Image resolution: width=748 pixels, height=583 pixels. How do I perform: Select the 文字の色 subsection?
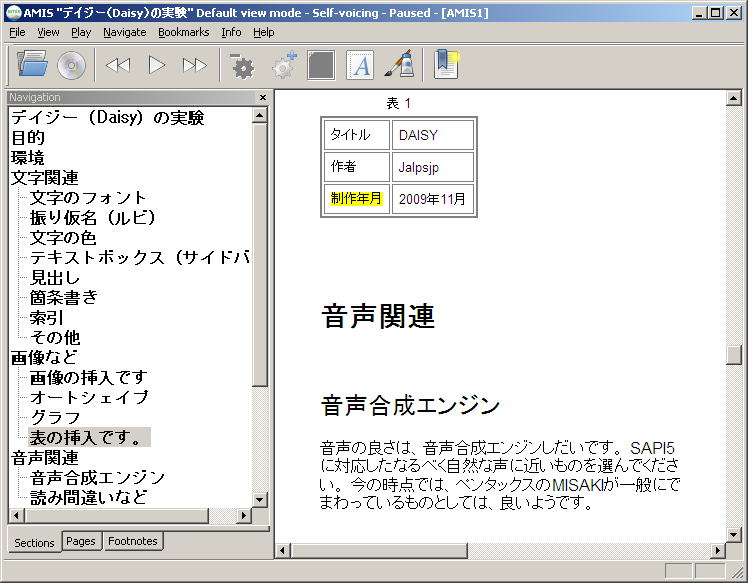[63, 238]
